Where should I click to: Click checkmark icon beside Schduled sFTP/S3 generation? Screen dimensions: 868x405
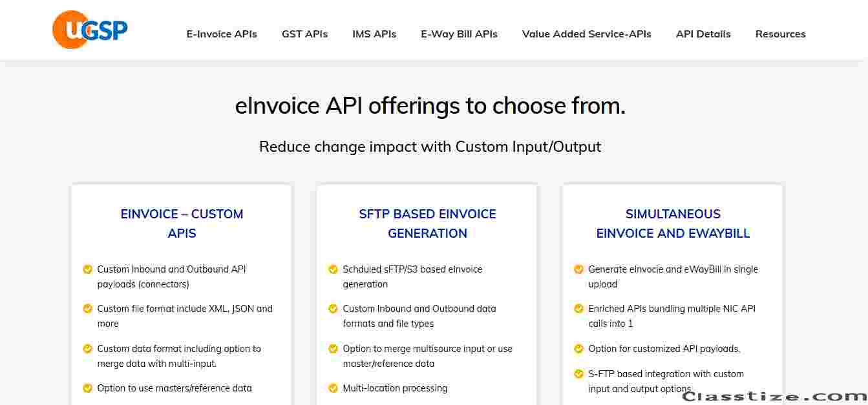[333, 269]
